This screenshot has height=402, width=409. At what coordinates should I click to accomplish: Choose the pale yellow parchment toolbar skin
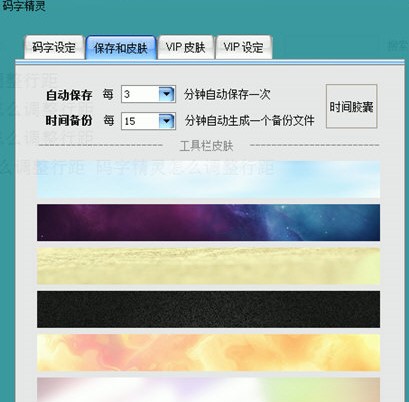tap(208, 266)
